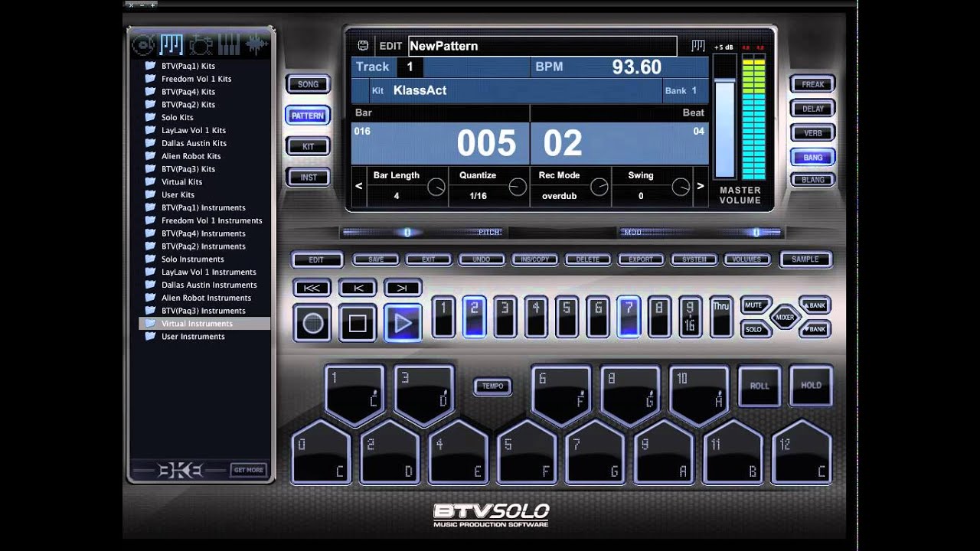Toggle track button 1

point(443,317)
